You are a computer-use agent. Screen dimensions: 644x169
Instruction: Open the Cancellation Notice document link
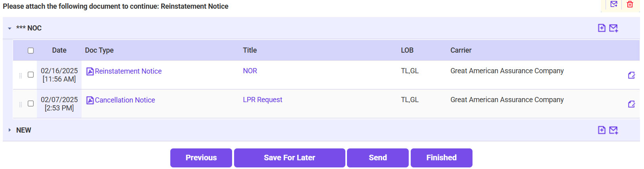pos(125,100)
